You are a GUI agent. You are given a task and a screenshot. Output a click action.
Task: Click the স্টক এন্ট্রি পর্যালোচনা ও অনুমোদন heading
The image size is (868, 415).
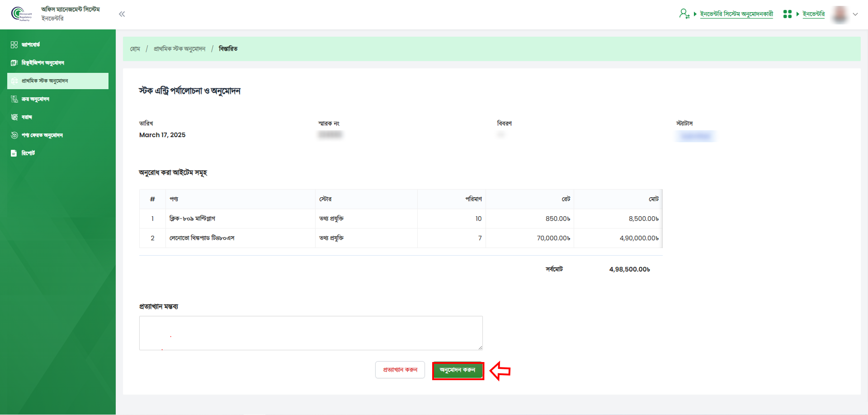click(189, 91)
